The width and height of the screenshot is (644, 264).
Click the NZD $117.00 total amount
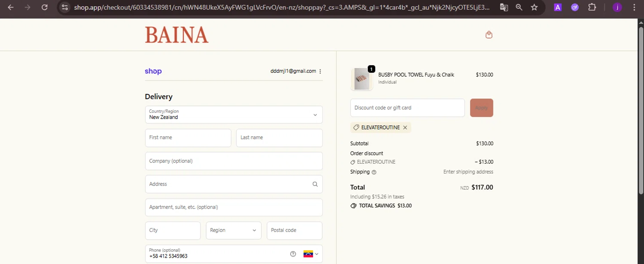(x=477, y=187)
